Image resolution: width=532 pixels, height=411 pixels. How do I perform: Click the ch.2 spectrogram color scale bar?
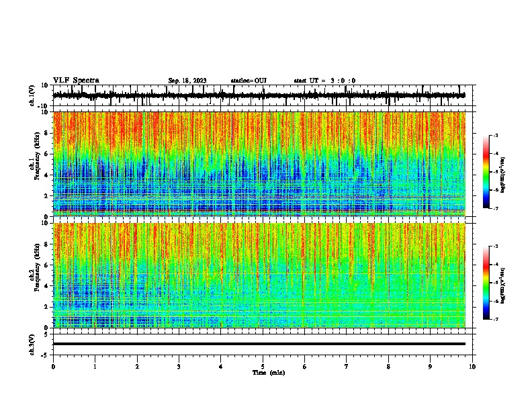[486, 283]
